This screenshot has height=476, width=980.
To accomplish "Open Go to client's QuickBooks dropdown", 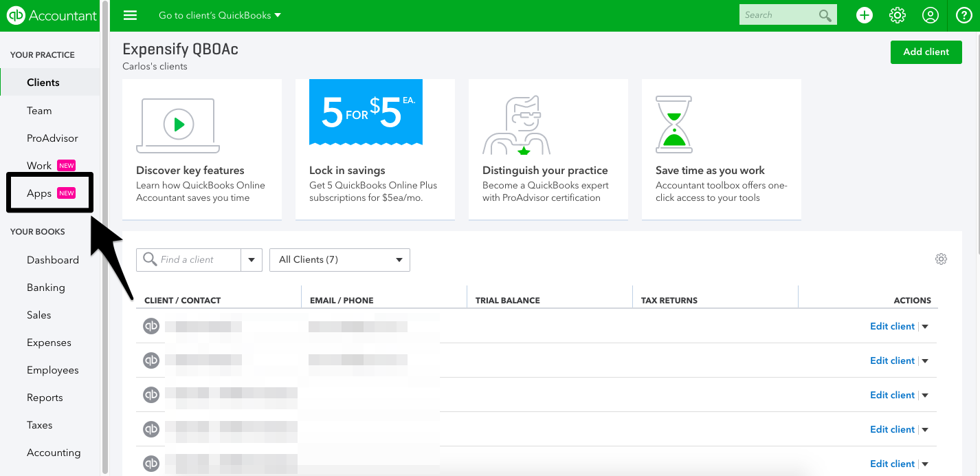I will pos(219,15).
